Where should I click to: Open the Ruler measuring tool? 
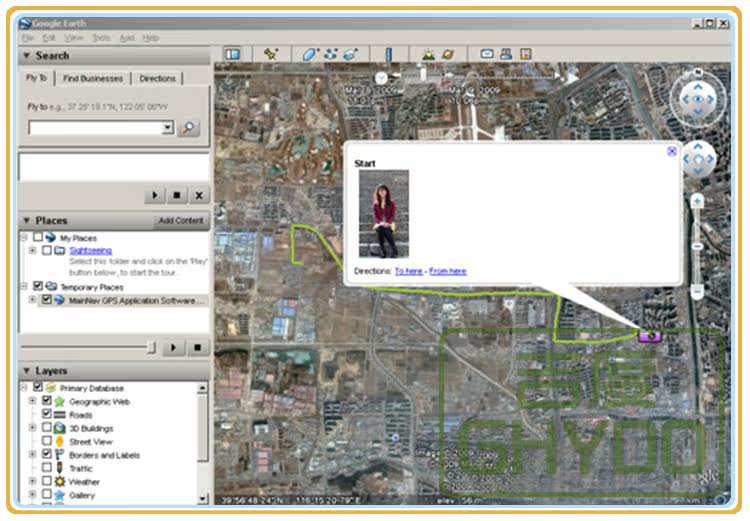point(388,55)
